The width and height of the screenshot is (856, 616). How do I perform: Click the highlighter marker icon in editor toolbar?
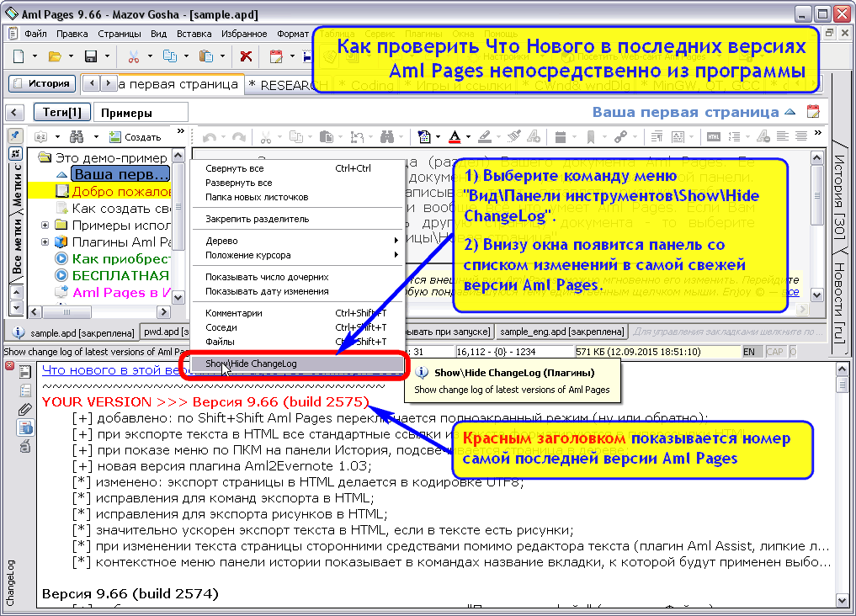coord(484,137)
